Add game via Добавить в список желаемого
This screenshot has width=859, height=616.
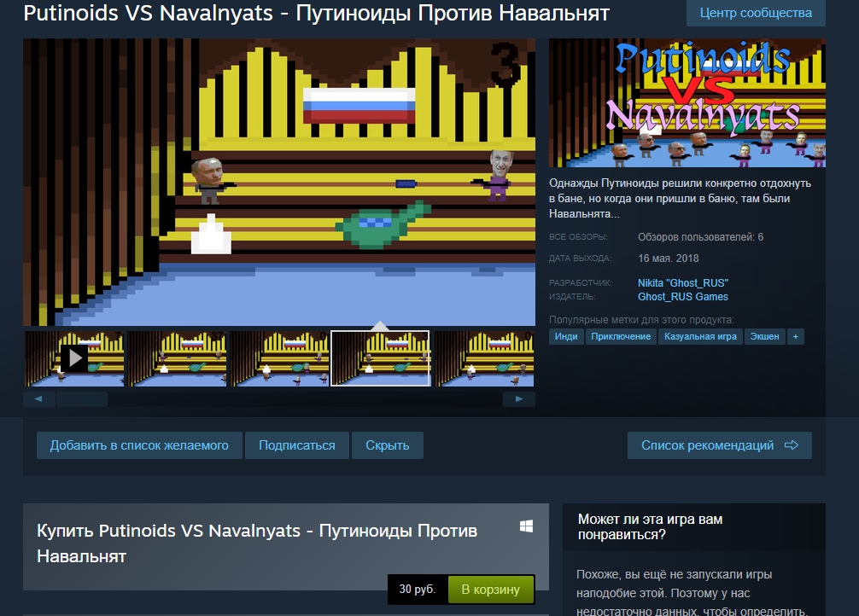pos(139,445)
